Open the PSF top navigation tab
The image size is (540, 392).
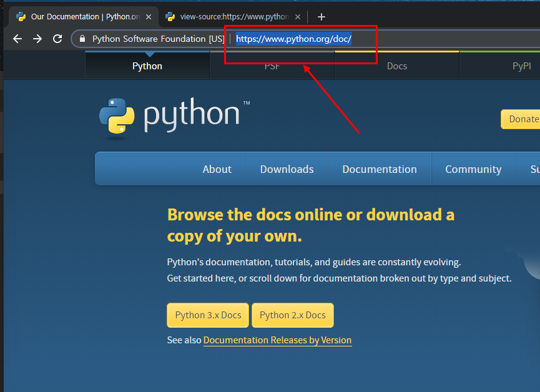point(272,66)
